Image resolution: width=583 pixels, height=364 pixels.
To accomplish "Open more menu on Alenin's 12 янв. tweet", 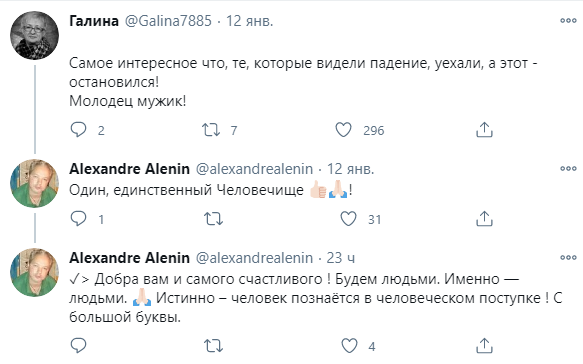I will (568, 168).
